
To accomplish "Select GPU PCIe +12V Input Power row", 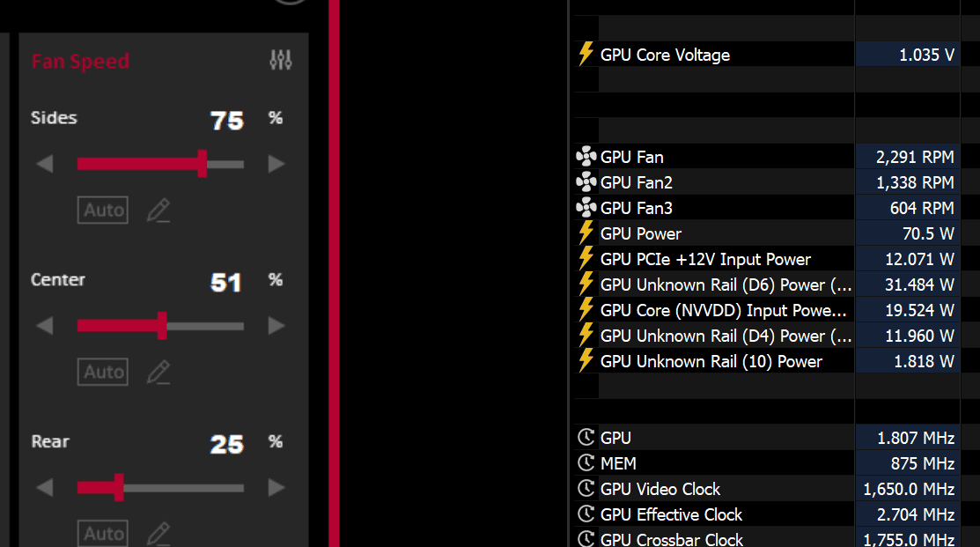I will click(x=705, y=259).
